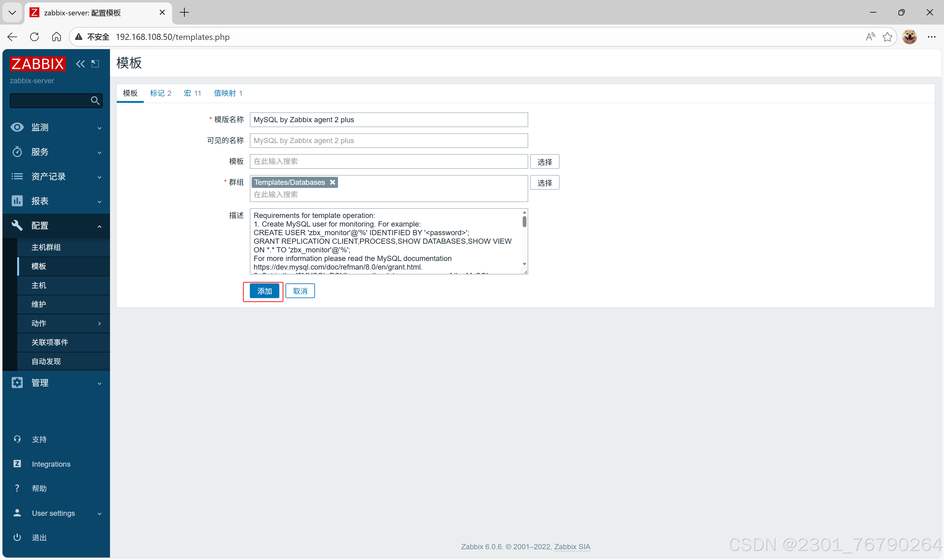Click the kiosk mode icon beside logo
The width and height of the screenshot is (944, 560).
point(95,64)
